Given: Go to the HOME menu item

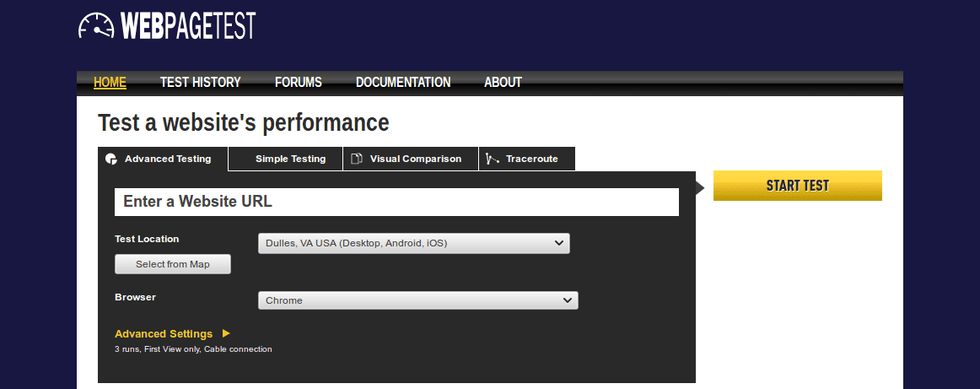Looking at the screenshot, I should [110, 83].
